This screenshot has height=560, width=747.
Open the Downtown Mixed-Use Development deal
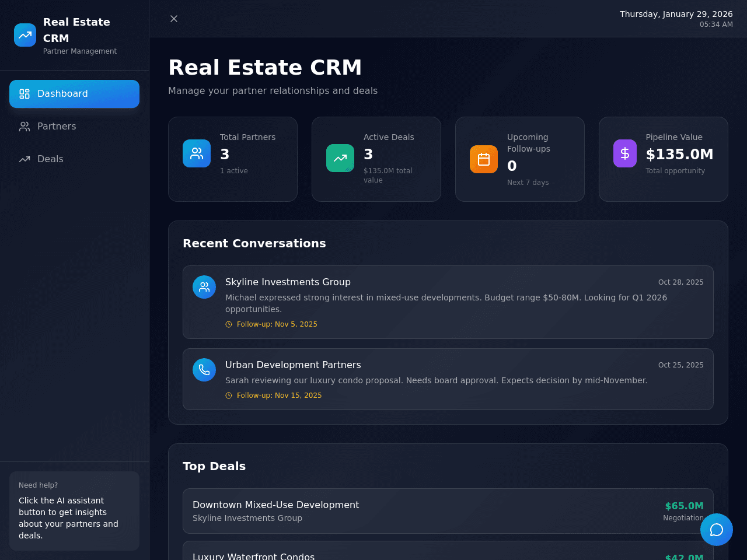pyautogui.click(x=448, y=511)
